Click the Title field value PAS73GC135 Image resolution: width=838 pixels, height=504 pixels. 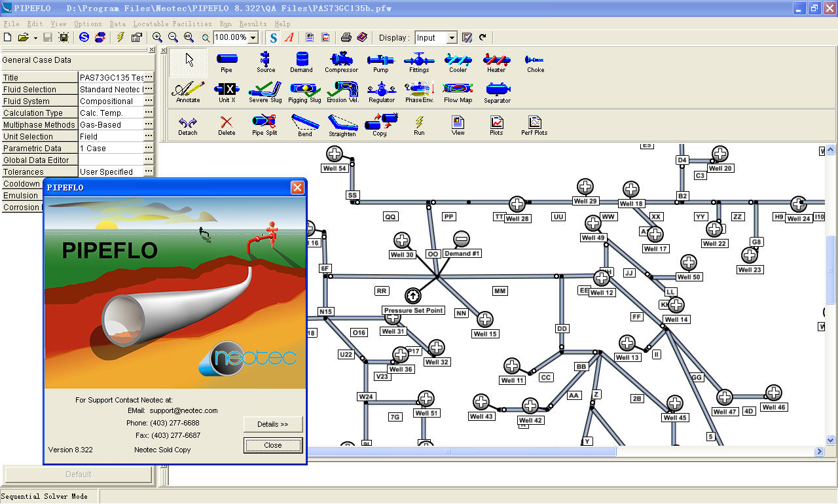[111, 77]
